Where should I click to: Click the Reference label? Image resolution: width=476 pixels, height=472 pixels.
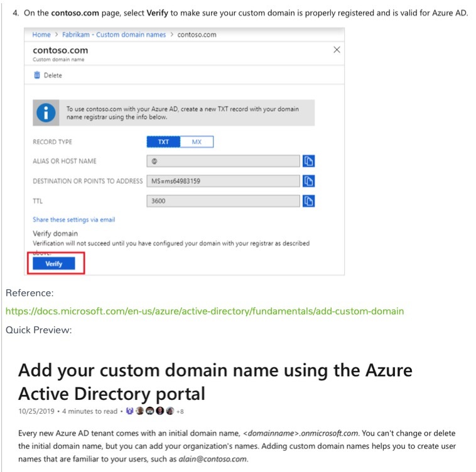30,293
